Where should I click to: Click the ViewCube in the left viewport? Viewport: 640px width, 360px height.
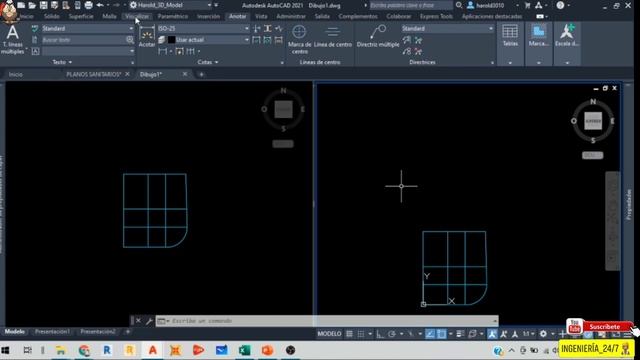click(283, 109)
